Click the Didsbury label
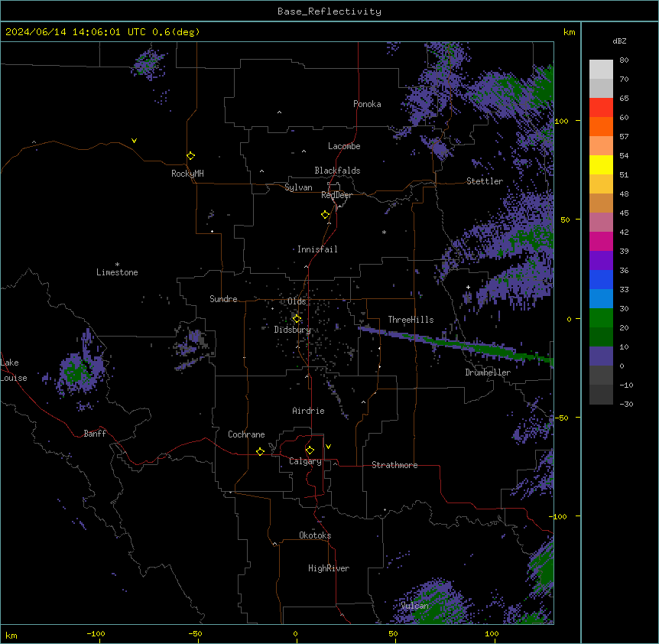Screen dimensions: 659x644 coord(292,330)
